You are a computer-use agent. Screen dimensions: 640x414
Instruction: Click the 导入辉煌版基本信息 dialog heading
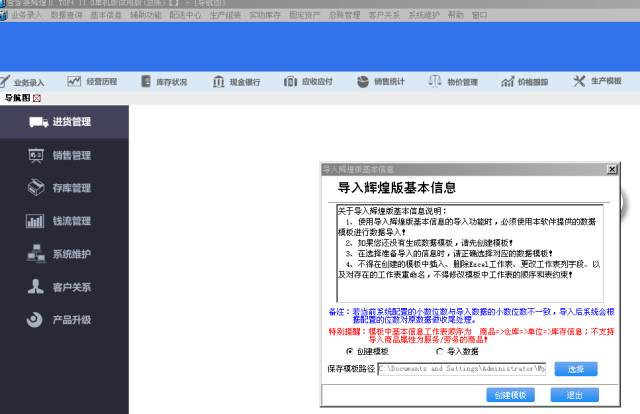pos(397,188)
